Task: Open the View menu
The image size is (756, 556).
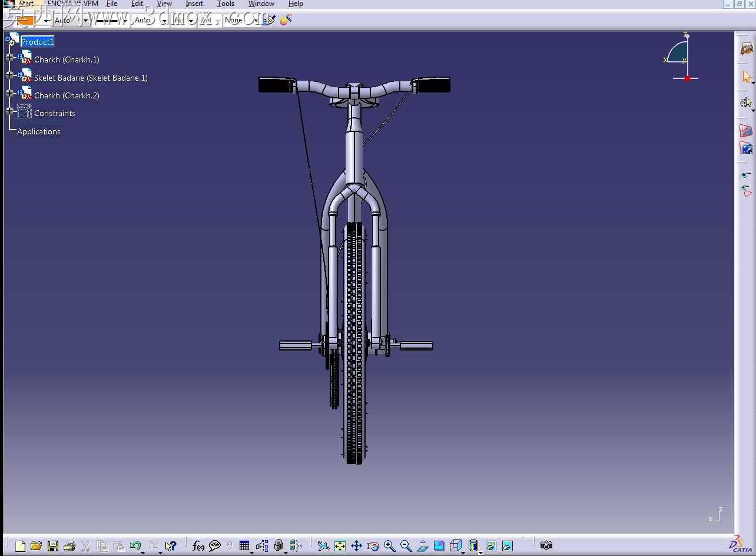Action: point(164,4)
